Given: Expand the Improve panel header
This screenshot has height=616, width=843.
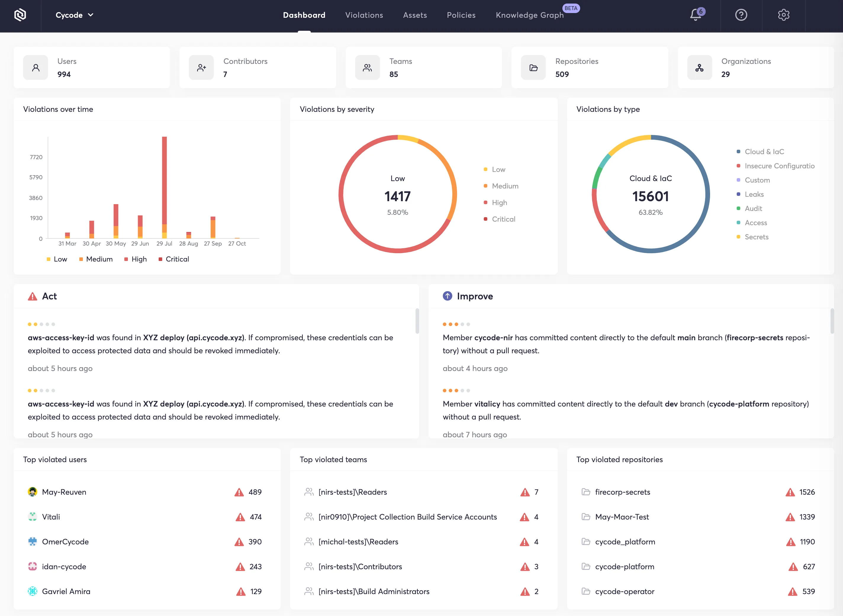Looking at the screenshot, I should (x=475, y=296).
